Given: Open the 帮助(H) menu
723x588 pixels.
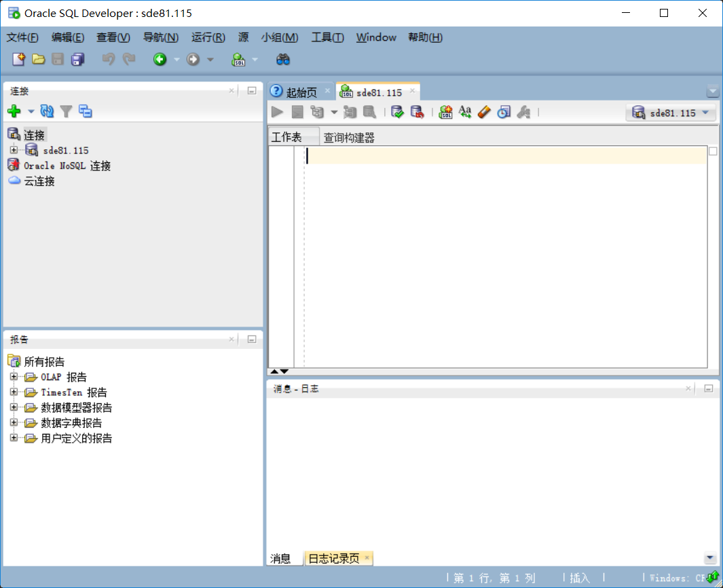Looking at the screenshot, I should 425,37.
